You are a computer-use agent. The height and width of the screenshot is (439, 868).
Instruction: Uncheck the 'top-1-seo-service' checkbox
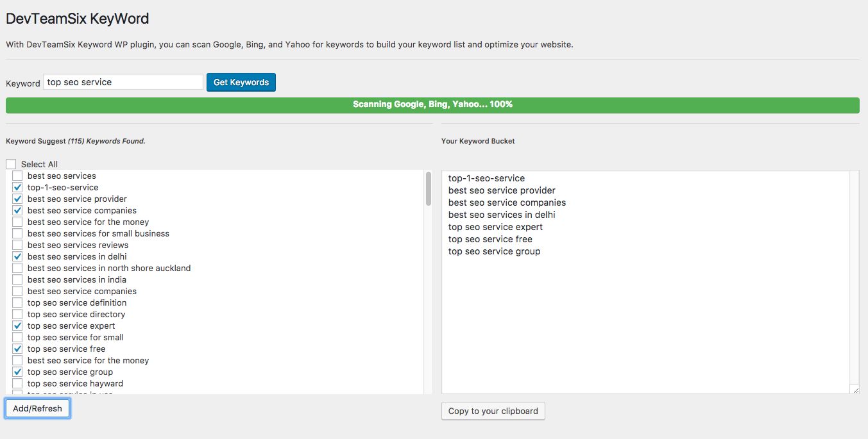click(17, 187)
